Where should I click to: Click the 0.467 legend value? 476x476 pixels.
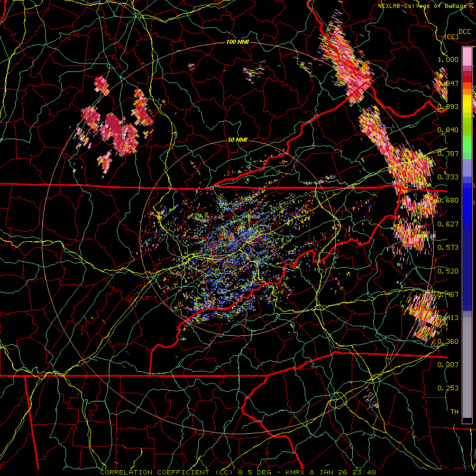pyautogui.click(x=448, y=295)
